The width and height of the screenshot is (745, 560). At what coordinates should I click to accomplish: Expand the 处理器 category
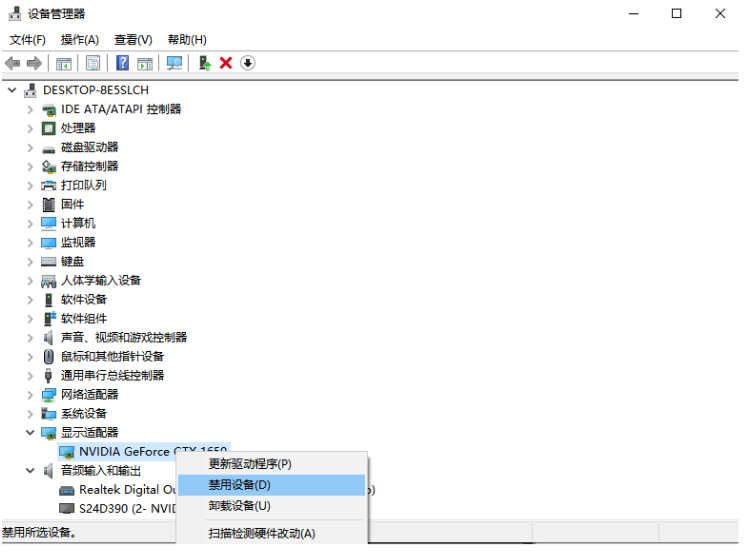(x=30, y=128)
